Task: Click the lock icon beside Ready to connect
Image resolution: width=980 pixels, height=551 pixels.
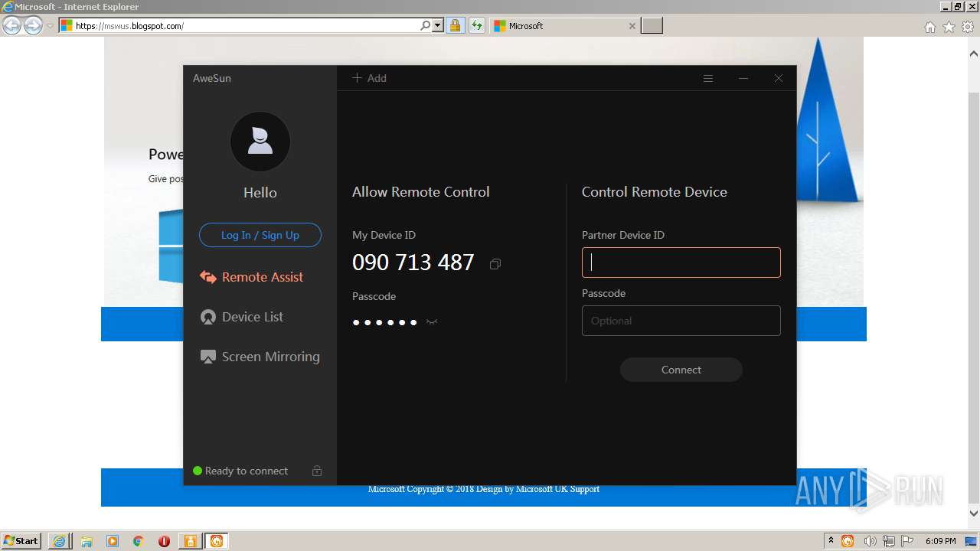Action: point(317,471)
